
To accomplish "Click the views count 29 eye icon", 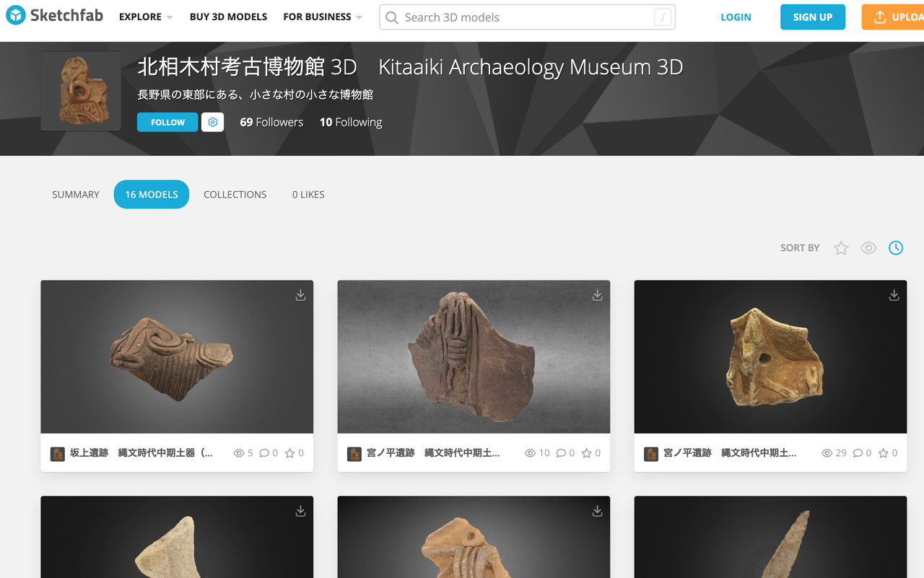I will coord(827,453).
